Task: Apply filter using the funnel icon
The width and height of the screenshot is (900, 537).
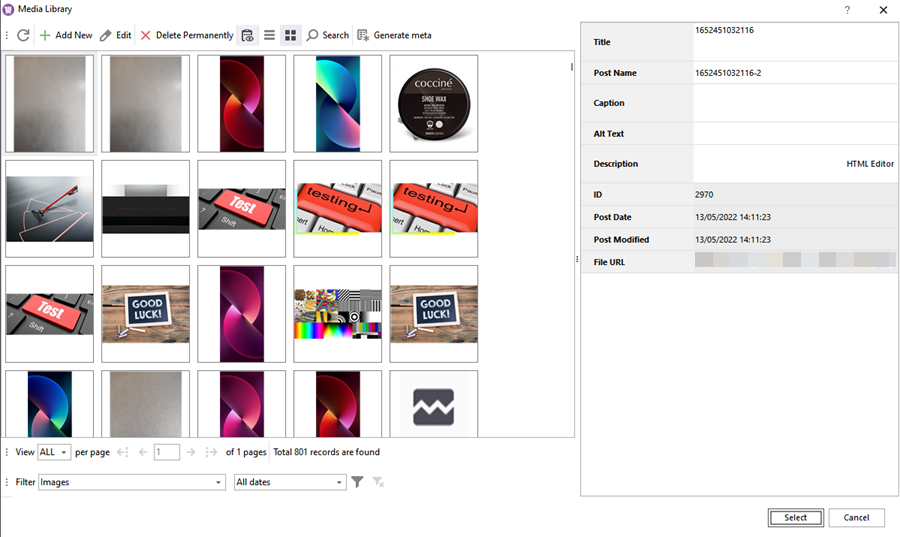Action: pyautogui.click(x=357, y=482)
